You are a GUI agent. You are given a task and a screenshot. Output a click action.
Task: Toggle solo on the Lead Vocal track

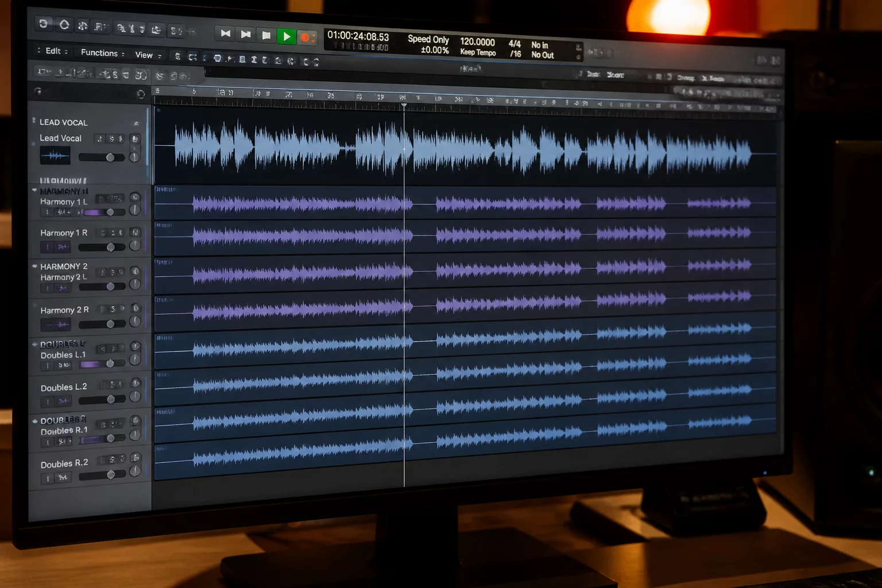pos(111,139)
